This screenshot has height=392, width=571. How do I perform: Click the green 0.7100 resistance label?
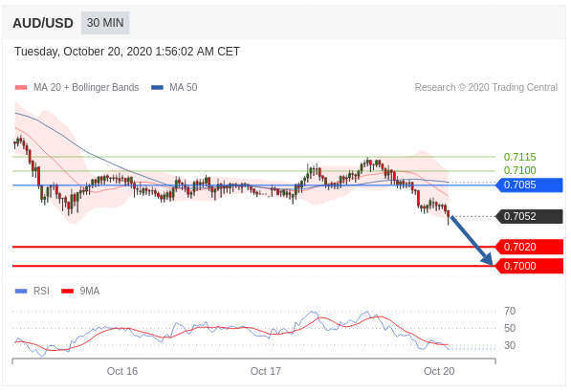click(x=519, y=170)
